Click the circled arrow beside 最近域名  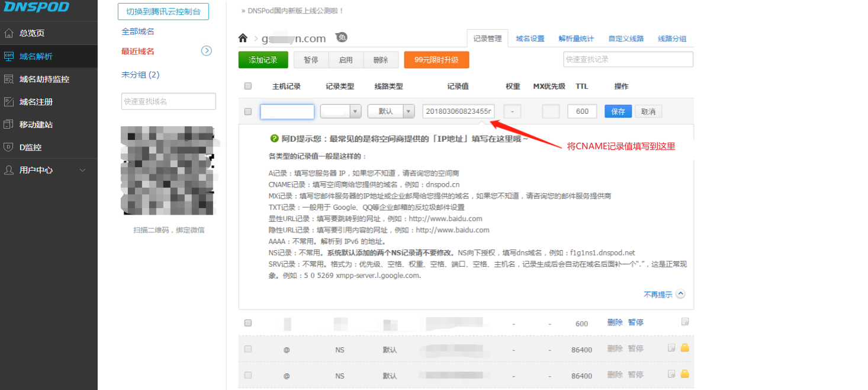click(207, 51)
